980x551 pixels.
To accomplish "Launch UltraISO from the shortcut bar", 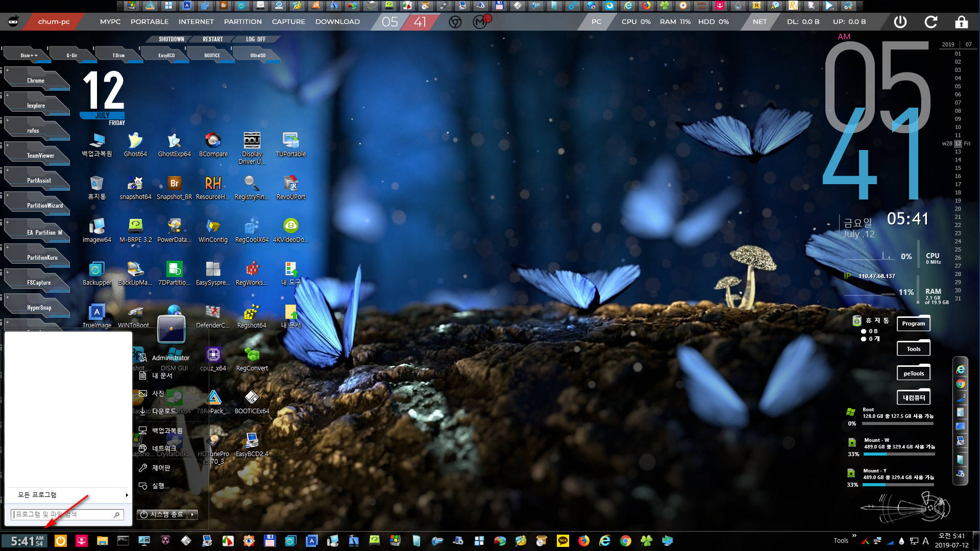I will point(258,55).
